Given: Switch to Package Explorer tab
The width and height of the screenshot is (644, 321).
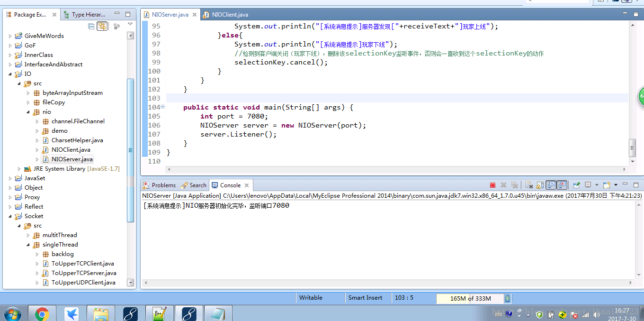Looking at the screenshot, I should (30, 15).
